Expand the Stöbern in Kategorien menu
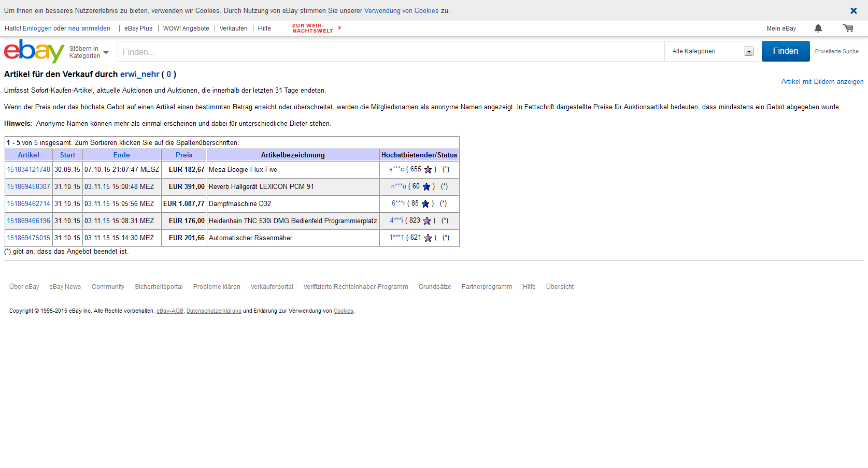Image resolution: width=868 pixels, height=468 pixels. pos(89,52)
